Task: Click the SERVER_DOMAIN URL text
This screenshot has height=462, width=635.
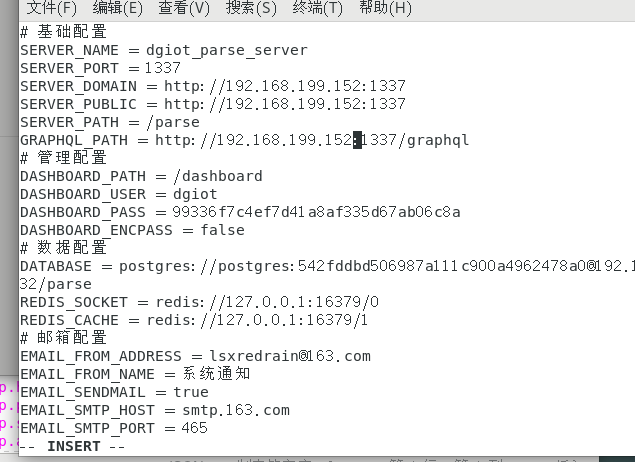Action: (x=285, y=86)
